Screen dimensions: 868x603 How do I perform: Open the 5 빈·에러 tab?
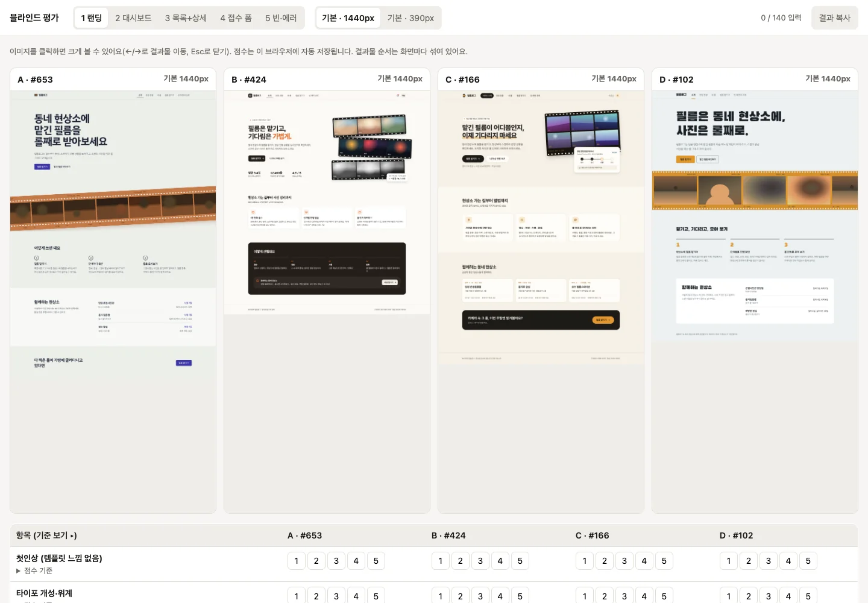(281, 18)
